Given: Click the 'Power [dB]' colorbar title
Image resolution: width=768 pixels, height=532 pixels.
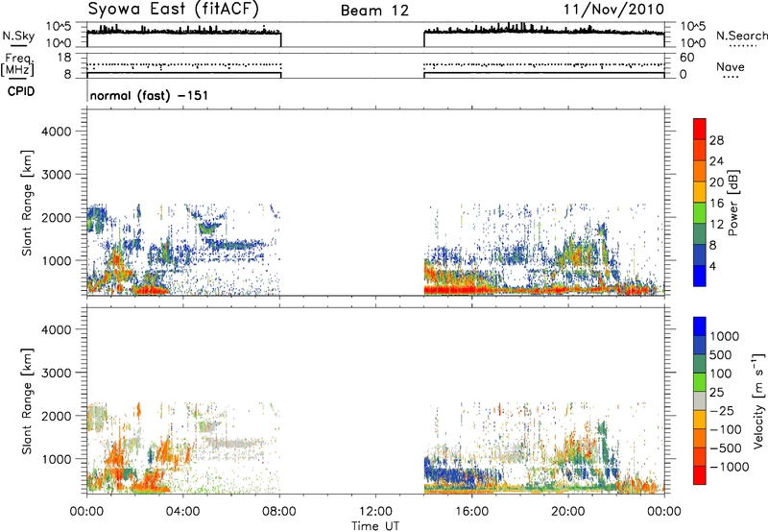Looking at the screenshot, I should tap(732, 203).
